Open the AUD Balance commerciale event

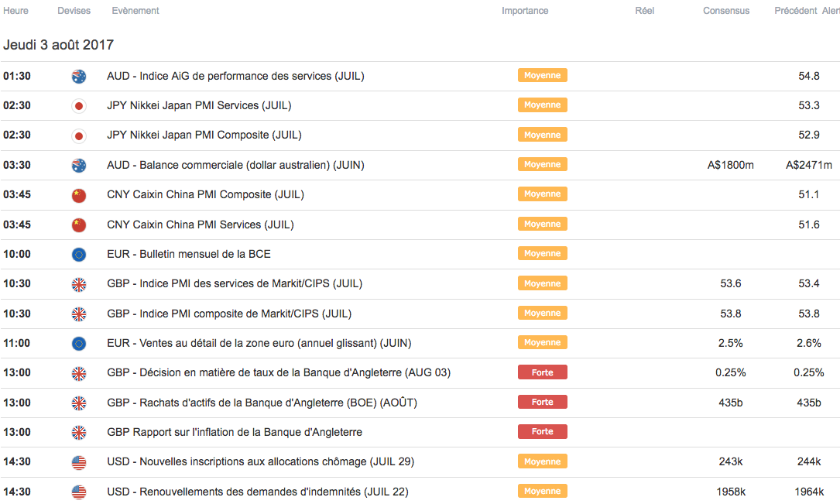235,165
